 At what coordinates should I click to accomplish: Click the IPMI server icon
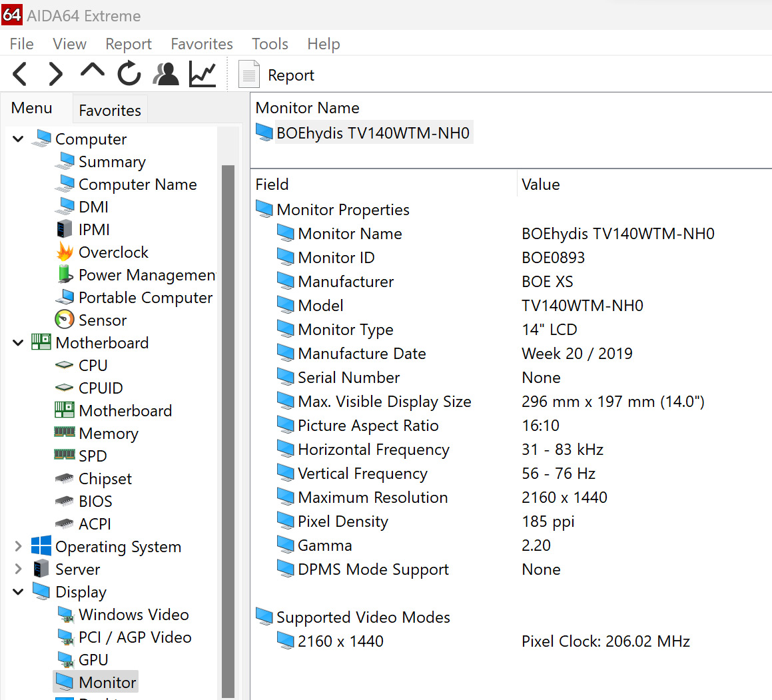65,229
